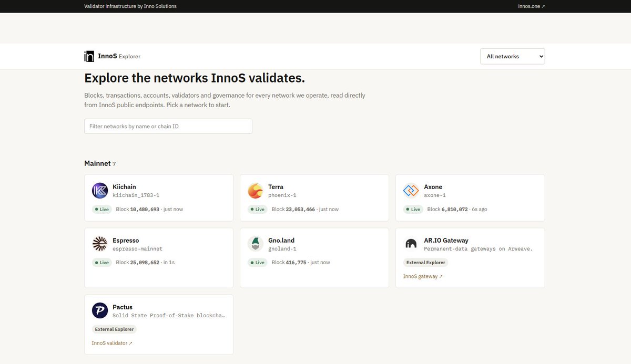Click block number 6,810,072
The image size is (631, 364).
pos(454,209)
